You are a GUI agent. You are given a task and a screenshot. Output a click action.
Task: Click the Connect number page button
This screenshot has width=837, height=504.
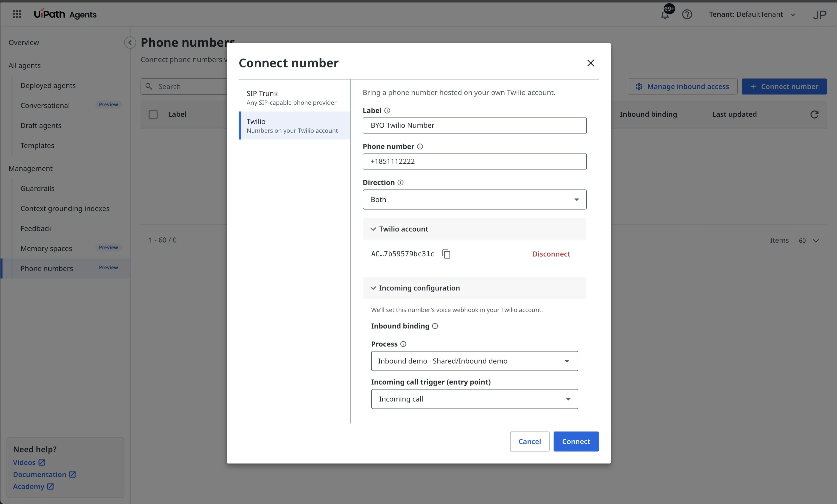point(784,86)
